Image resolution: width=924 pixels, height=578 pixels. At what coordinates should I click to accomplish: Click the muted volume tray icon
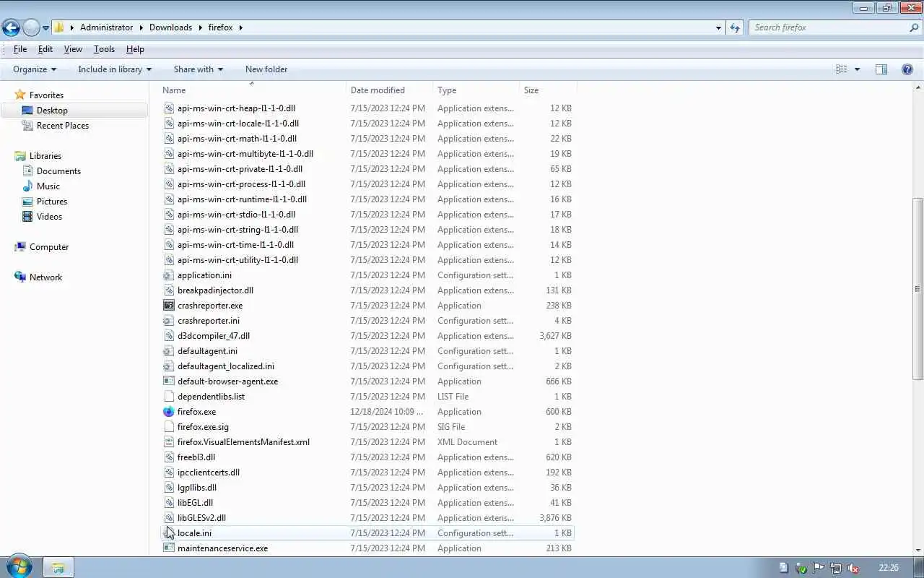click(x=853, y=568)
